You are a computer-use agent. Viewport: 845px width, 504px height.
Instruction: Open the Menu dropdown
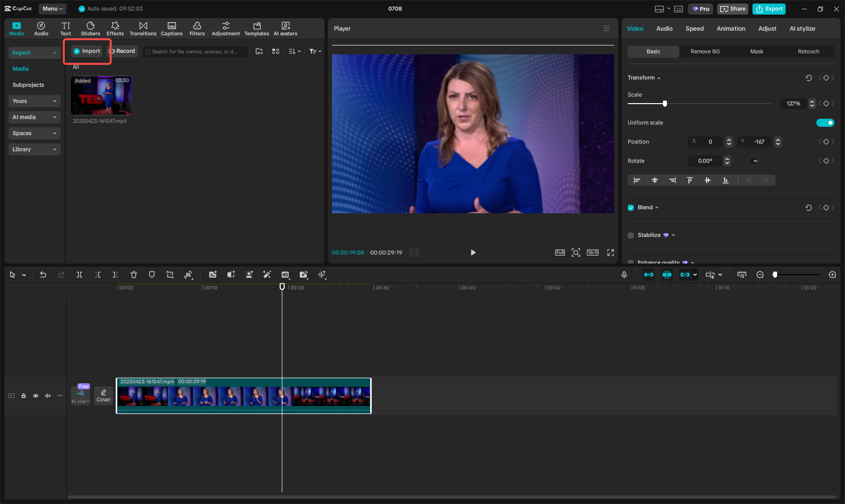pos(52,9)
